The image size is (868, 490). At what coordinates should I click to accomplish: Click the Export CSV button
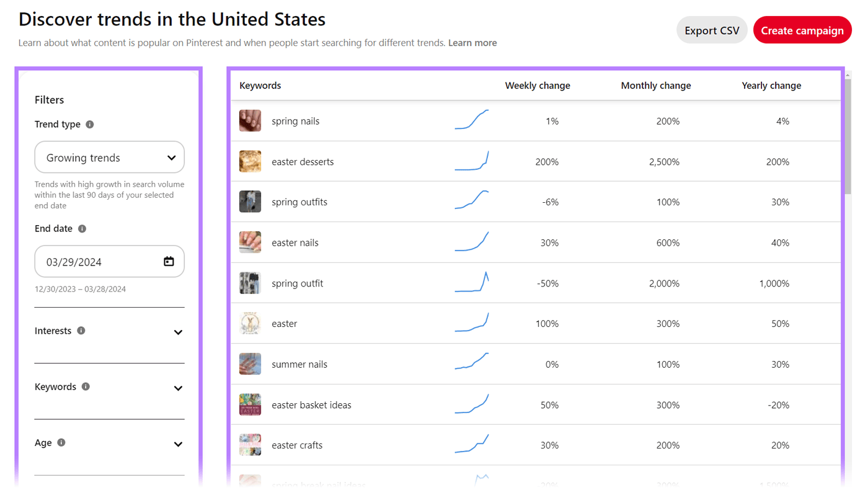711,30
